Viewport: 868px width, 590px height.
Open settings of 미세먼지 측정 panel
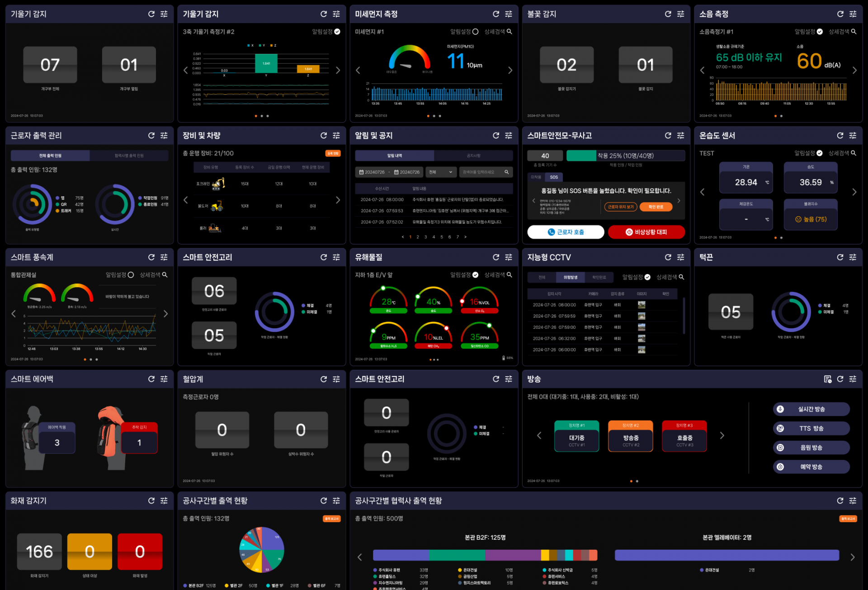[x=509, y=14]
